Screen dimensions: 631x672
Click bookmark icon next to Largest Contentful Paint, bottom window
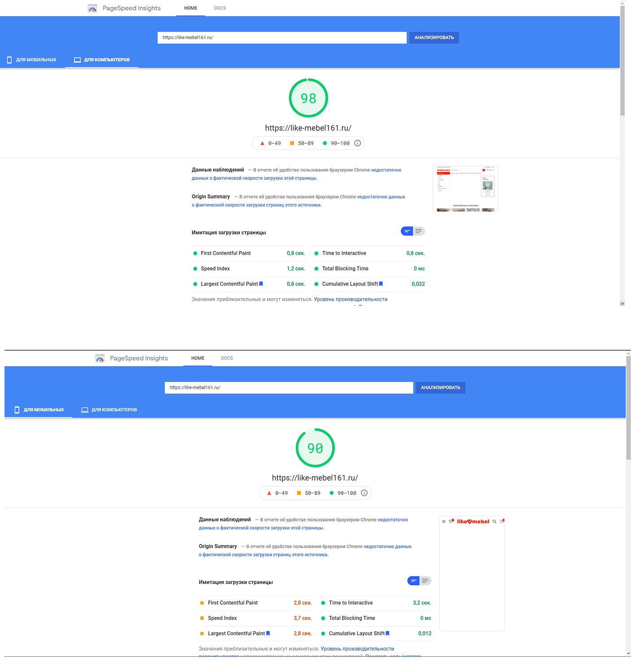coord(268,633)
